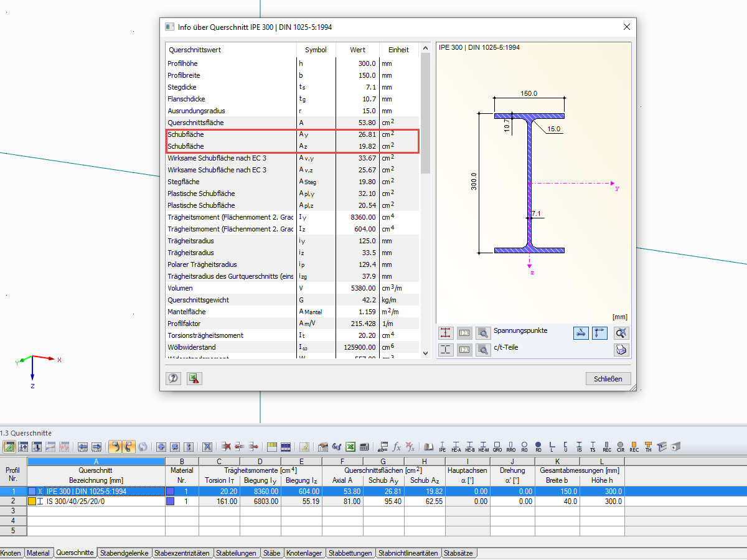Click the QRO hollow section icon

pos(497,447)
